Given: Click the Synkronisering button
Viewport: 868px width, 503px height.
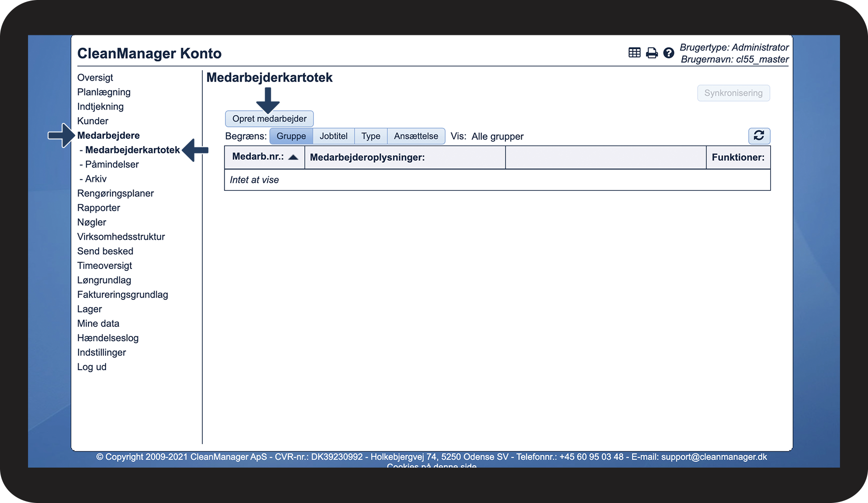Looking at the screenshot, I should [x=733, y=93].
